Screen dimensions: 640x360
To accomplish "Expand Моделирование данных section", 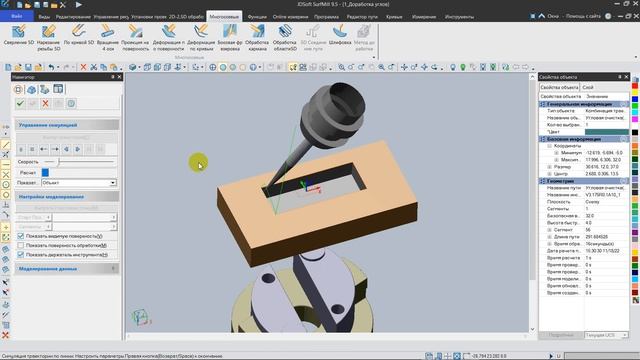I will pyautogui.click(x=67, y=269).
